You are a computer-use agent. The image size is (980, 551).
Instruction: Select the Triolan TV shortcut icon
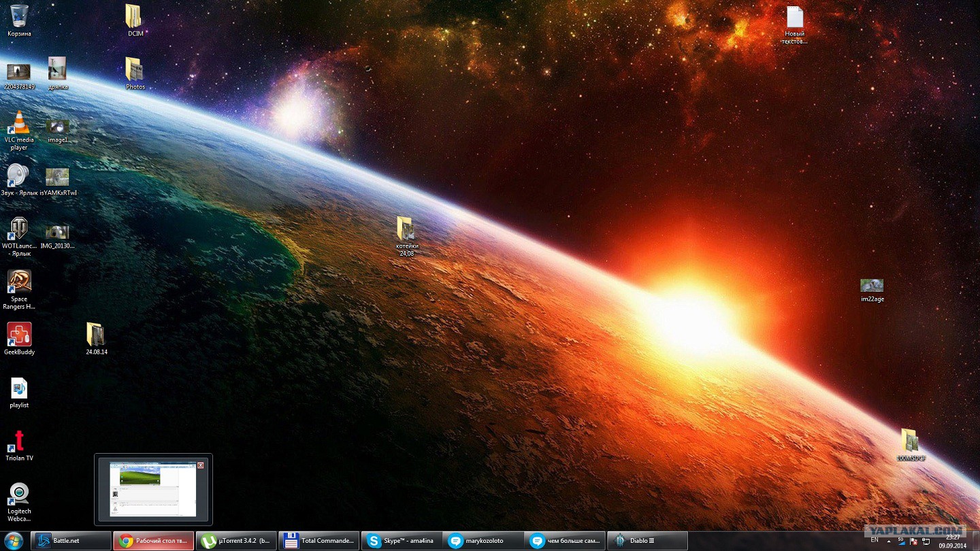19,446
